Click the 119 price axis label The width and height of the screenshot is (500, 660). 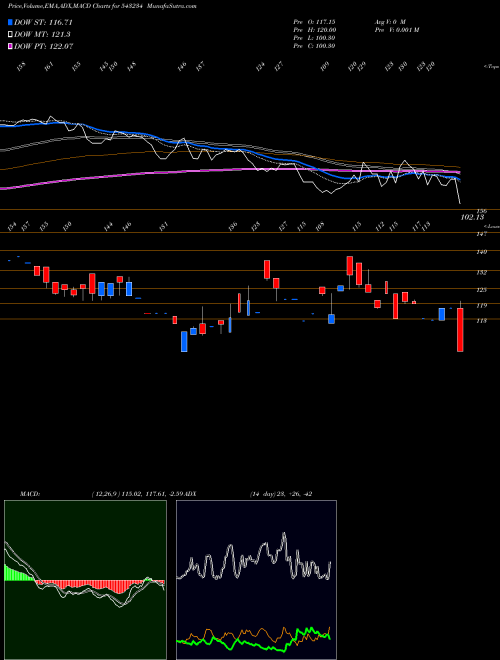482,306
